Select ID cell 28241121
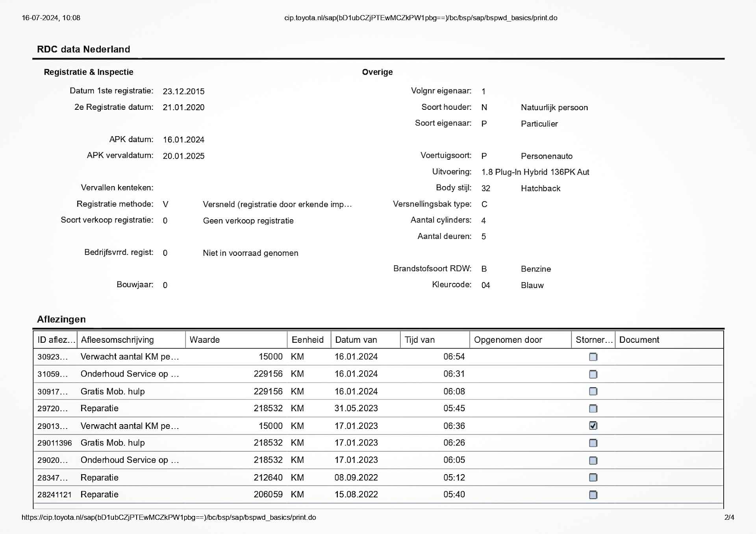The width and height of the screenshot is (756, 534). point(55,495)
